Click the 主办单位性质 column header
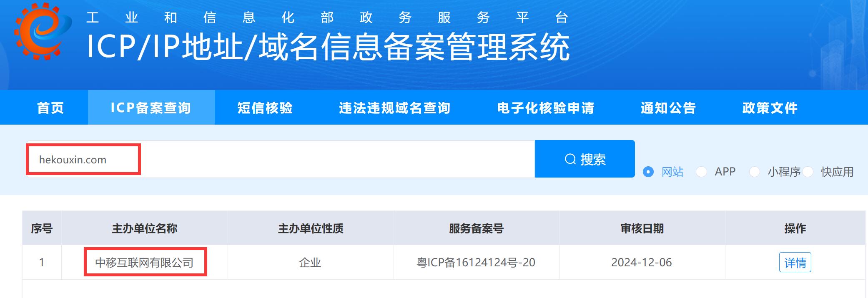Viewport: 868px width, 298px height. pyautogui.click(x=311, y=228)
